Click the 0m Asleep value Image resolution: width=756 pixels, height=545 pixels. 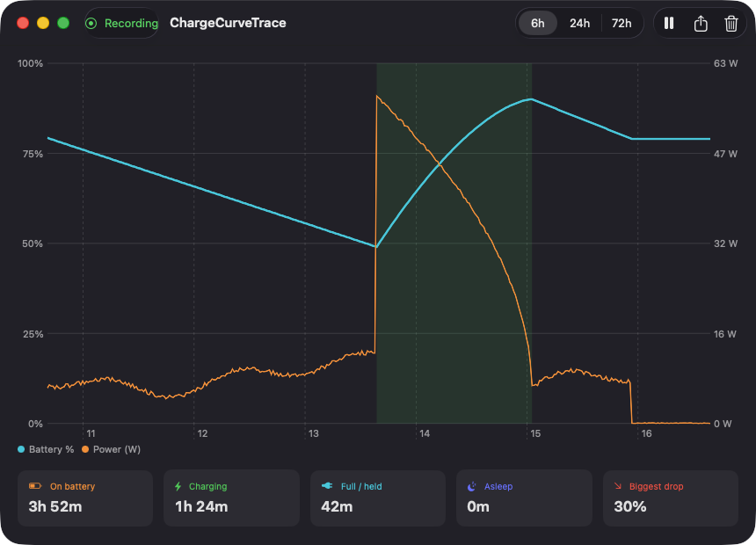[478, 507]
